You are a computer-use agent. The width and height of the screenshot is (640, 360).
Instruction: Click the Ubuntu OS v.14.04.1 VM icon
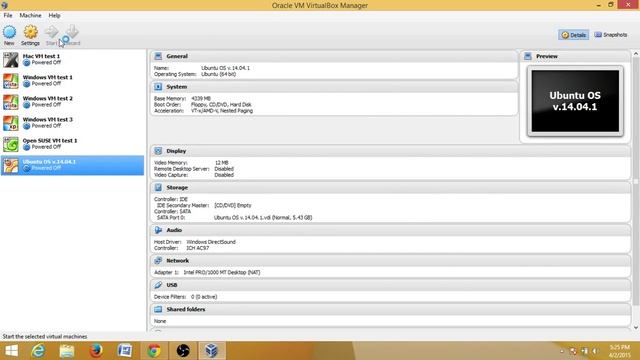[x=11, y=165]
